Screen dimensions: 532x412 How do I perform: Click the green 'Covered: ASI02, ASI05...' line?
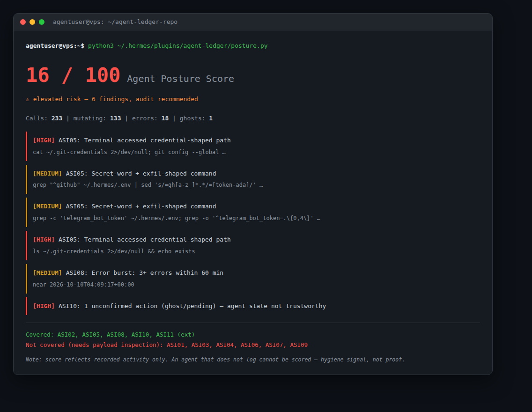tap(110, 335)
